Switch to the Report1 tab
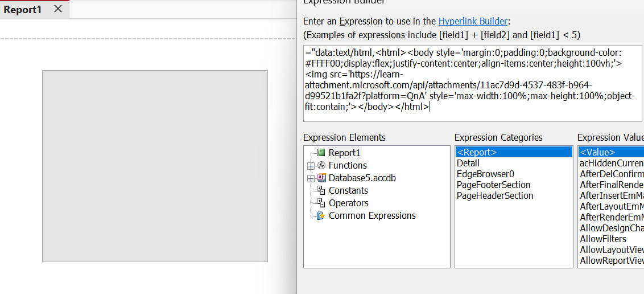Viewport: 644px width, 294px height. [23, 10]
